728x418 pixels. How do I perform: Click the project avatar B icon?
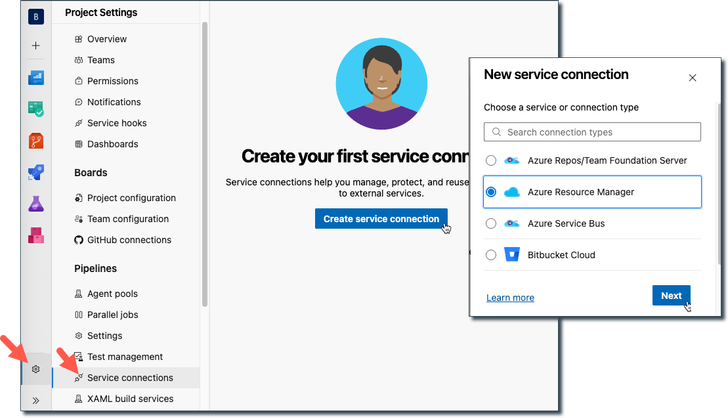(36, 16)
